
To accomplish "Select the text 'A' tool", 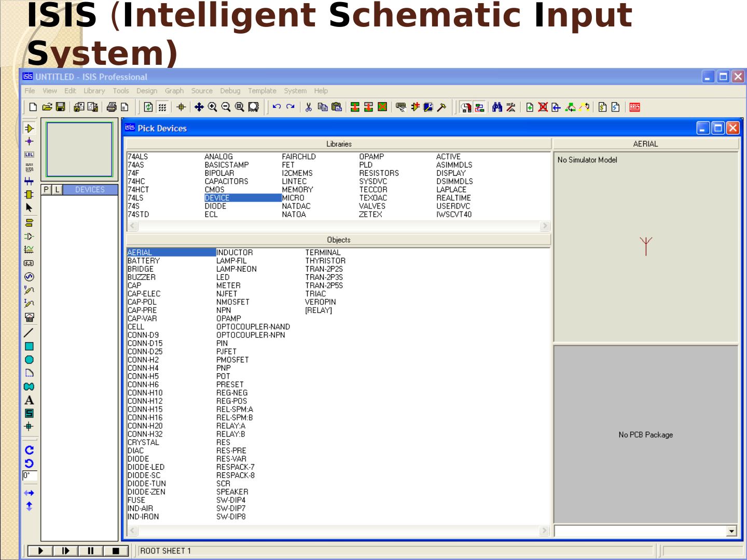I will point(29,400).
